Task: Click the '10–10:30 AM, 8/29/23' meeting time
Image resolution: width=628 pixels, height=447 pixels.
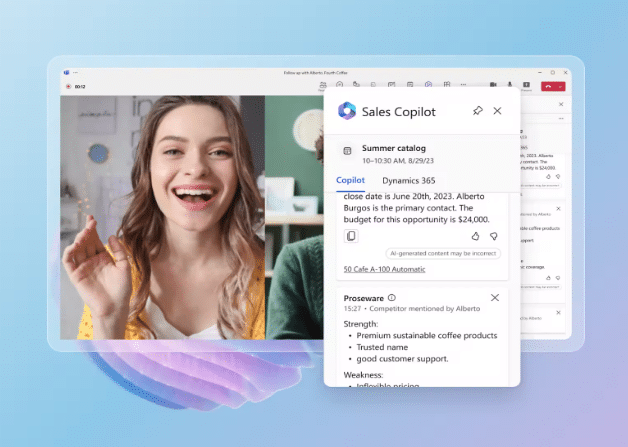Action: tap(398, 161)
